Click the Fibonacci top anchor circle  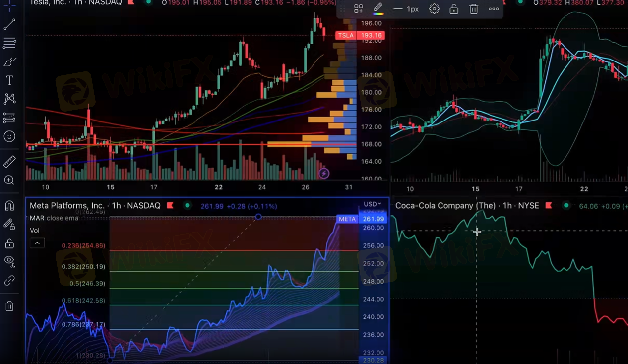coord(258,217)
